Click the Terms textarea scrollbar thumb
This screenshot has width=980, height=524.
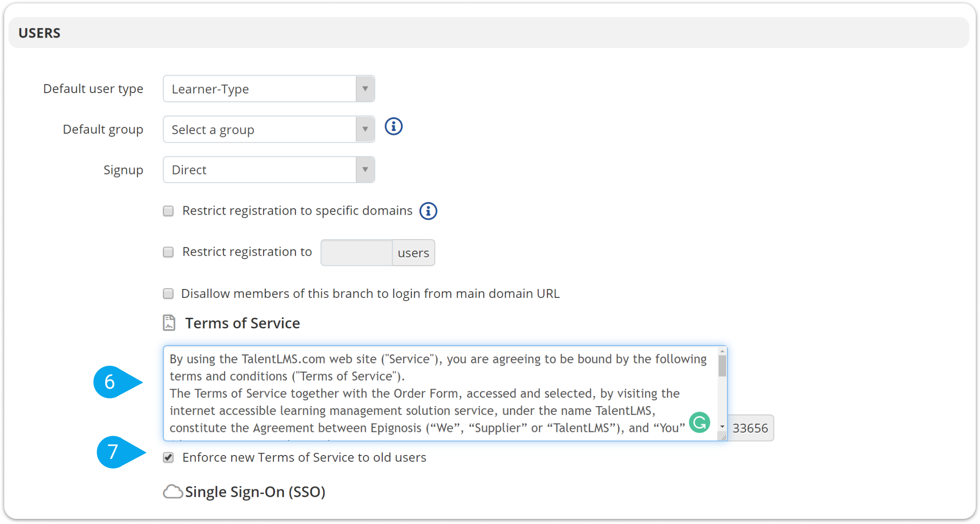722,366
